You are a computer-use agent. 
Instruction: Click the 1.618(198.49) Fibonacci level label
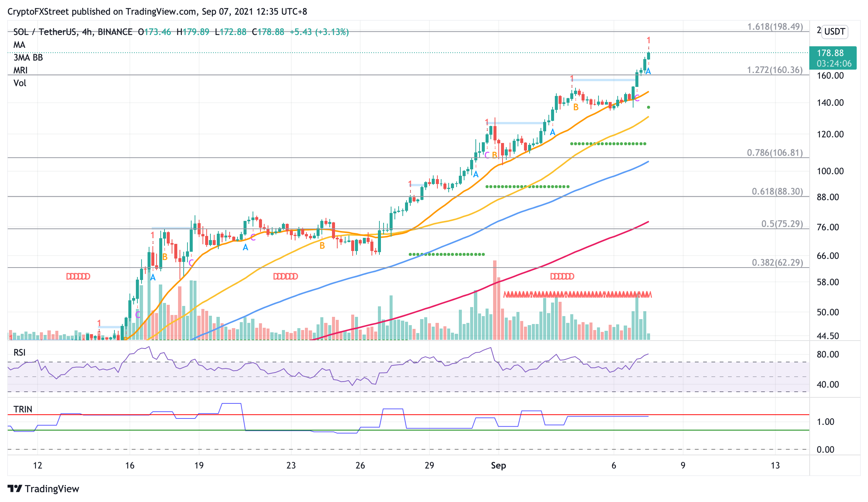pos(775,27)
